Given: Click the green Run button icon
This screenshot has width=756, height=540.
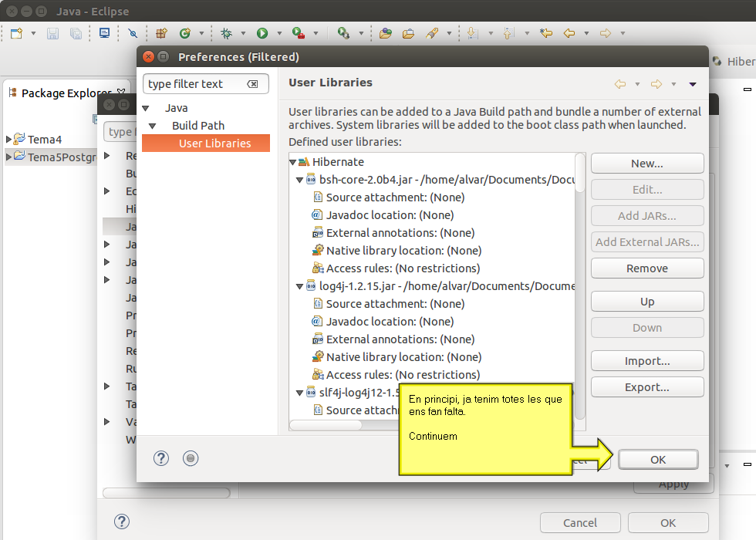Looking at the screenshot, I should coord(262,33).
